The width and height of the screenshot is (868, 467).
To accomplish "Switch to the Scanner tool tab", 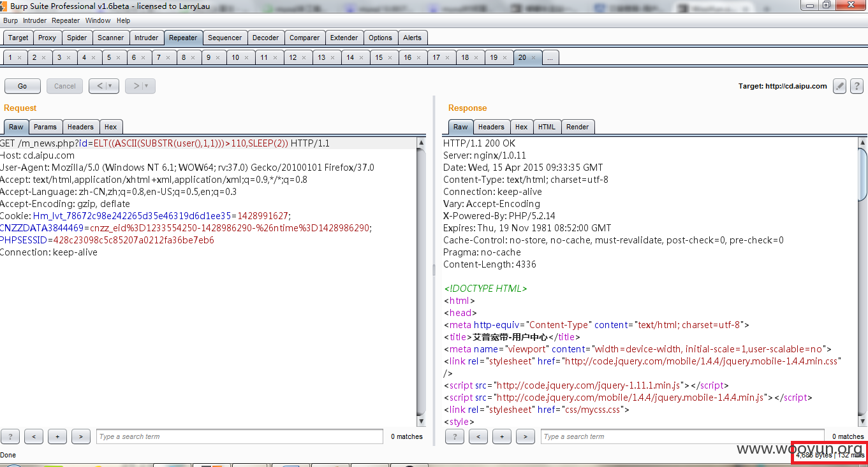I will tap(111, 38).
